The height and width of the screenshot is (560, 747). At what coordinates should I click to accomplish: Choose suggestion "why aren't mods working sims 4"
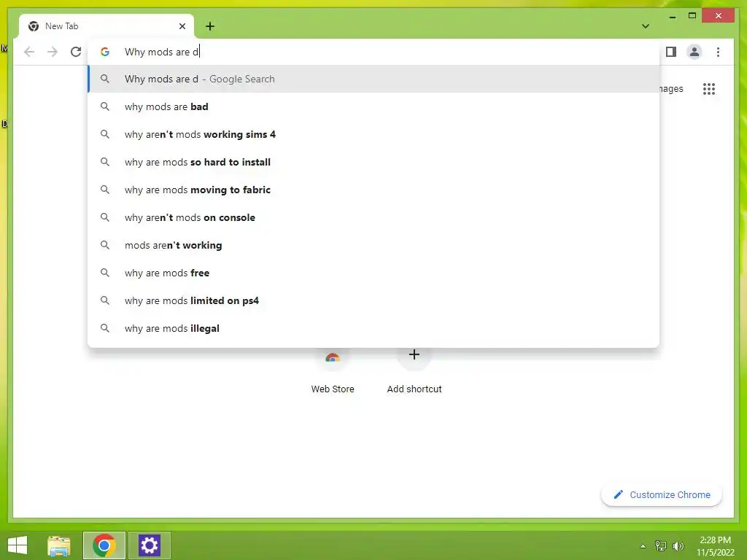point(373,134)
